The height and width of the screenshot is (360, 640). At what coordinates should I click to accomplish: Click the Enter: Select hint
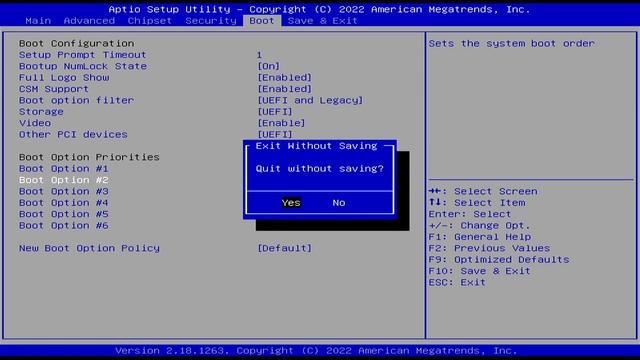pos(470,214)
